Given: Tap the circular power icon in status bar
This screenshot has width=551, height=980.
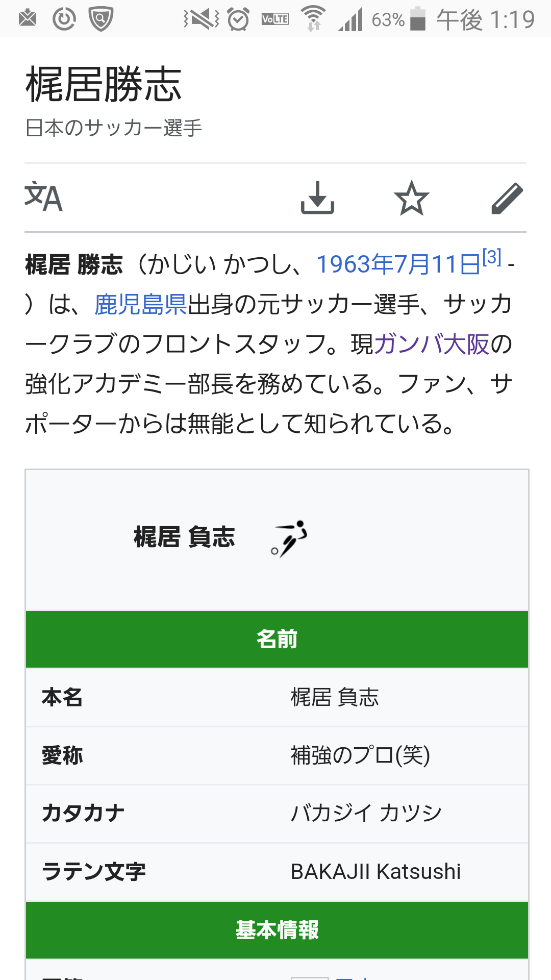Looking at the screenshot, I should [64, 19].
